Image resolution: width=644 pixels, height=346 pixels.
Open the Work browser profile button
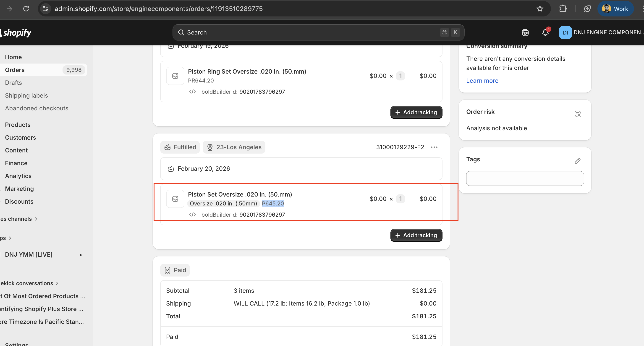pyautogui.click(x=615, y=9)
